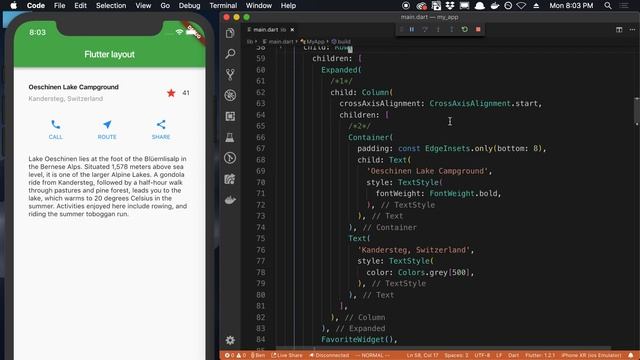Open the Source Control view

(x=230, y=74)
